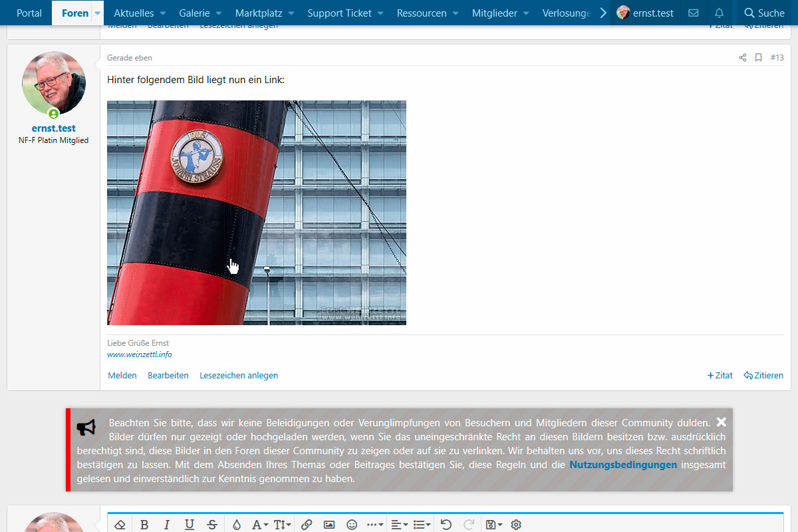The height and width of the screenshot is (532, 798).
Task: Open the conversations envelope icon
Action: click(693, 13)
